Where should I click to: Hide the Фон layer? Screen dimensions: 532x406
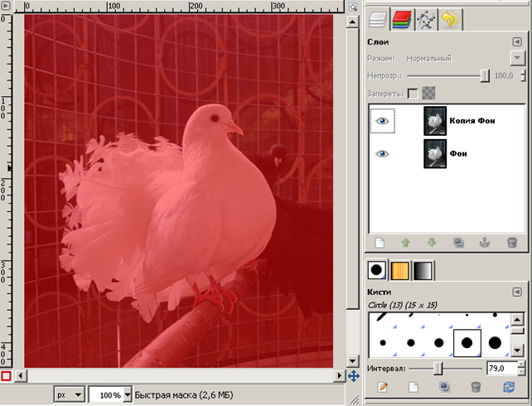(382, 153)
